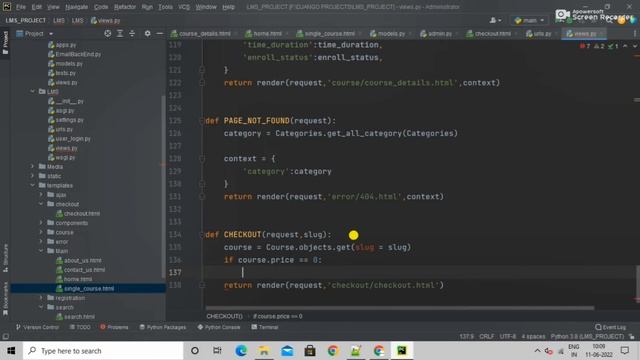Open the Navigate menu
The image size is (640, 360).
point(77,7)
